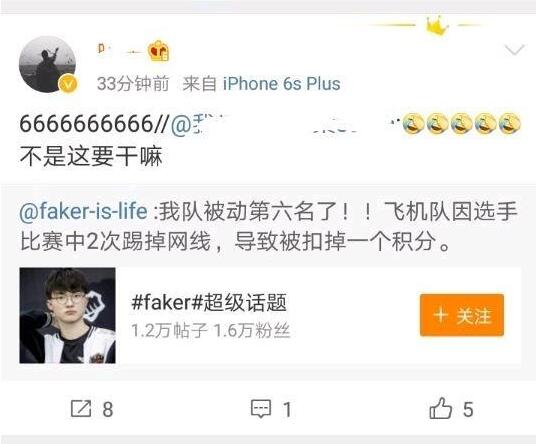Open the #faker#超级话题 topic title
Viewport: 536px width, 444px height.
[209, 302]
